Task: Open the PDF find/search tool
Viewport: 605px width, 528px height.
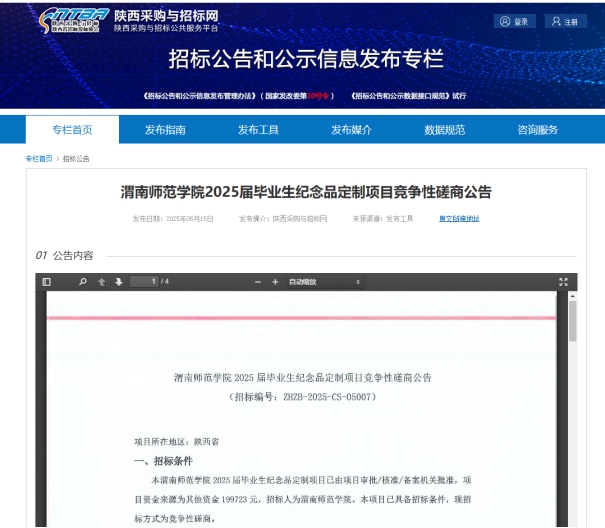Action: [83, 282]
